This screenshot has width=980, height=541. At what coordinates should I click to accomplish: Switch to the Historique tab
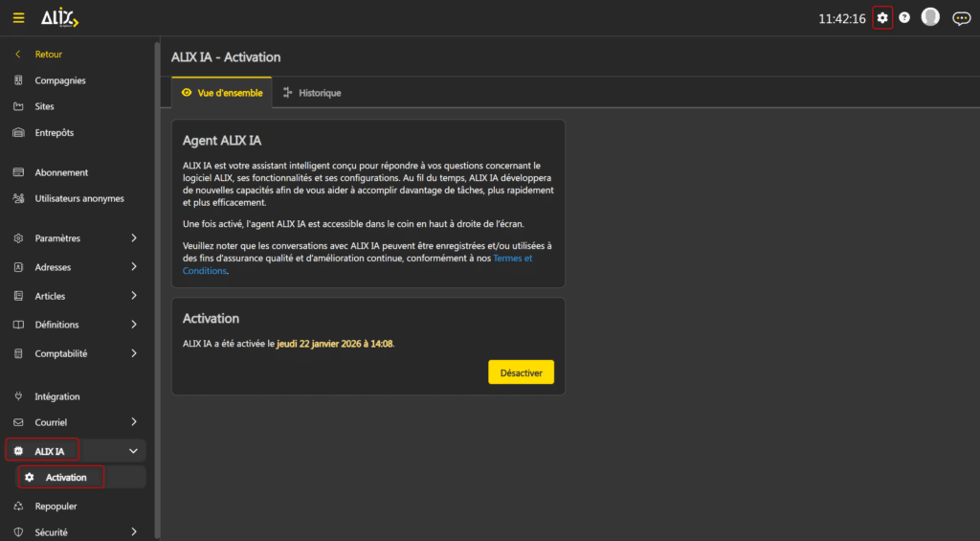pos(312,93)
